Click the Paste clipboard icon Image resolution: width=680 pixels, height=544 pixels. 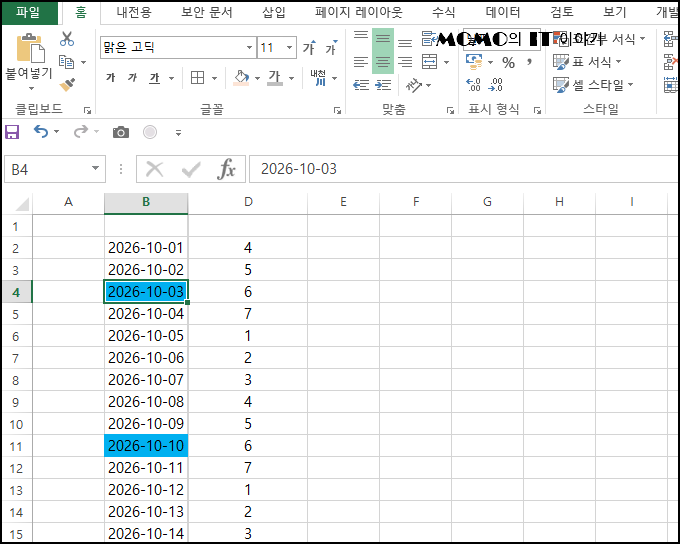point(30,48)
